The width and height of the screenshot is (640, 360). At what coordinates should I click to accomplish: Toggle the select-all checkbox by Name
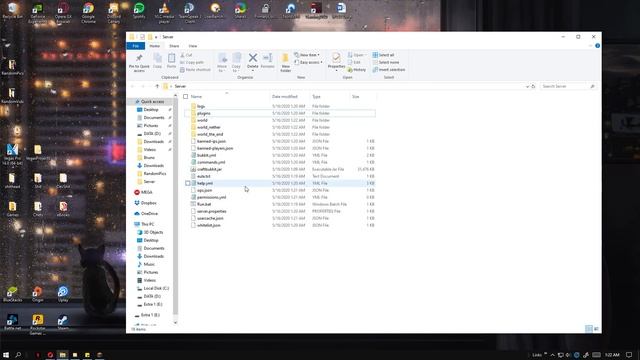coord(186,97)
